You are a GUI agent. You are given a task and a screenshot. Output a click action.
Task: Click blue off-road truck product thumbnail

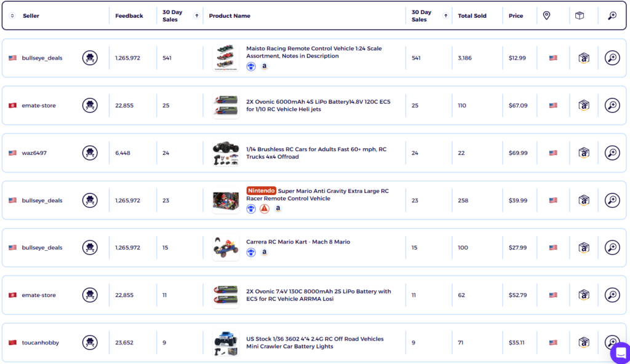(x=225, y=342)
